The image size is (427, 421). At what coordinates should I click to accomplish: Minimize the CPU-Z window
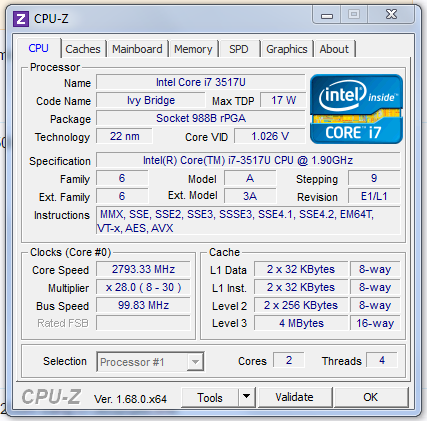point(327,16)
